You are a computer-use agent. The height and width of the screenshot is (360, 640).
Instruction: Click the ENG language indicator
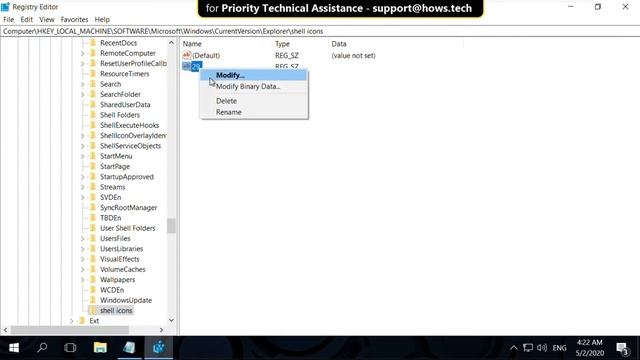[x=559, y=348]
